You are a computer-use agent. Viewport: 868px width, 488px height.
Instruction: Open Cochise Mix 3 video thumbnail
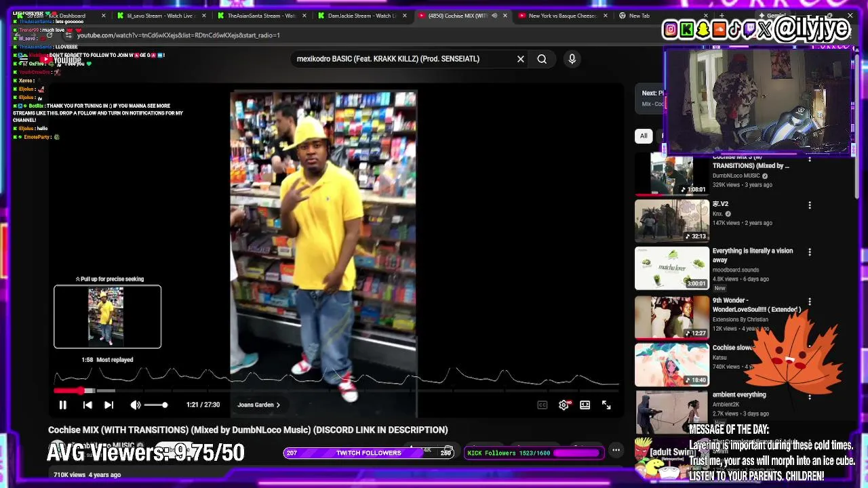pyautogui.click(x=672, y=174)
